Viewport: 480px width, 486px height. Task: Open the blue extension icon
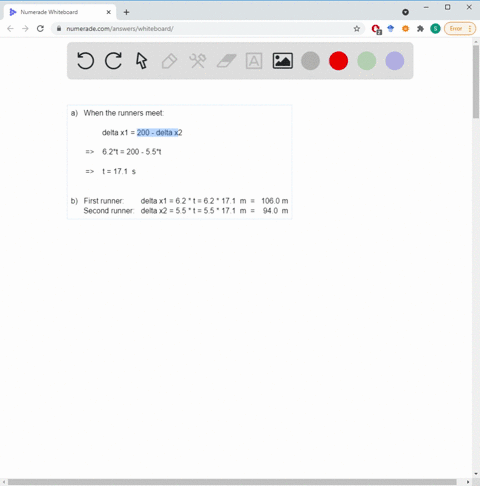[x=391, y=29]
